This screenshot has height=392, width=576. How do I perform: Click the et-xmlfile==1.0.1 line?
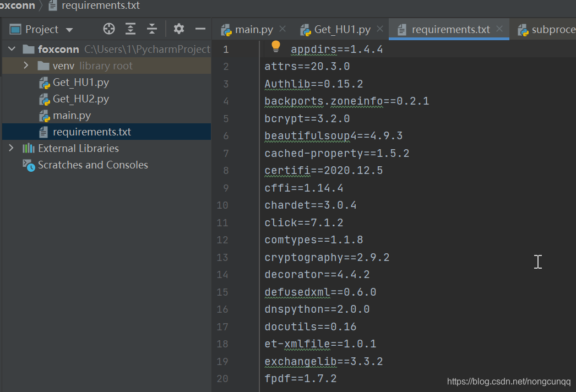(320, 344)
